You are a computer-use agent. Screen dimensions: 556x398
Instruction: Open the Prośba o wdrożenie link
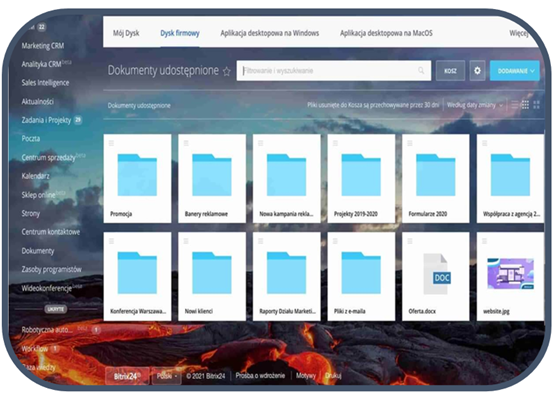(260, 376)
